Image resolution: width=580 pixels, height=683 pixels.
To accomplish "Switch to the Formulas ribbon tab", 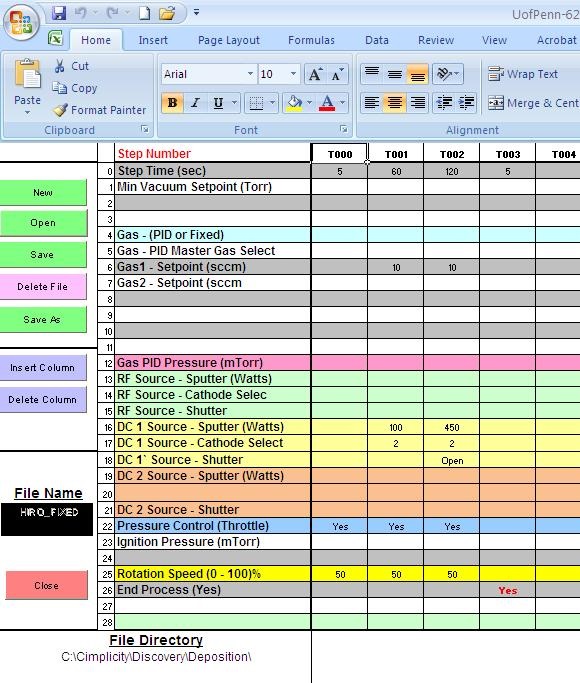I will (x=311, y=41).
